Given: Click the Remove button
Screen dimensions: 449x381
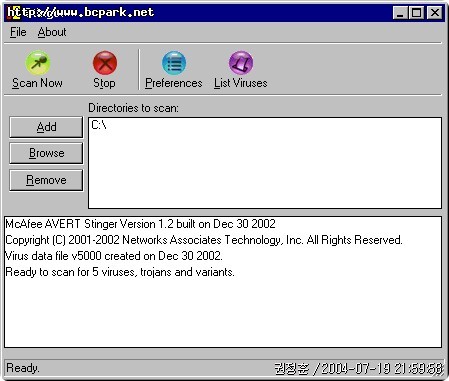Looking at the screenshot, I should [x=46, y=180].
